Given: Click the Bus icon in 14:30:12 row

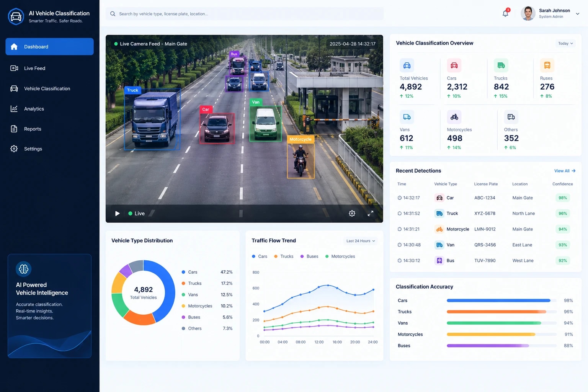Looking at the screenshot, I should (439, 261).
